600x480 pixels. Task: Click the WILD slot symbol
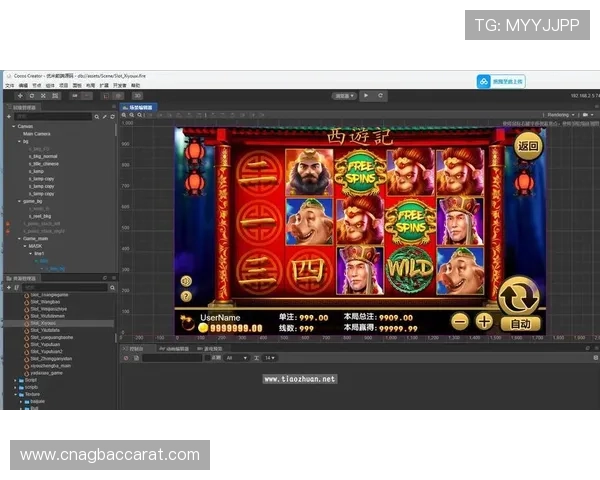pyautogui.click(x=410, y=270)
